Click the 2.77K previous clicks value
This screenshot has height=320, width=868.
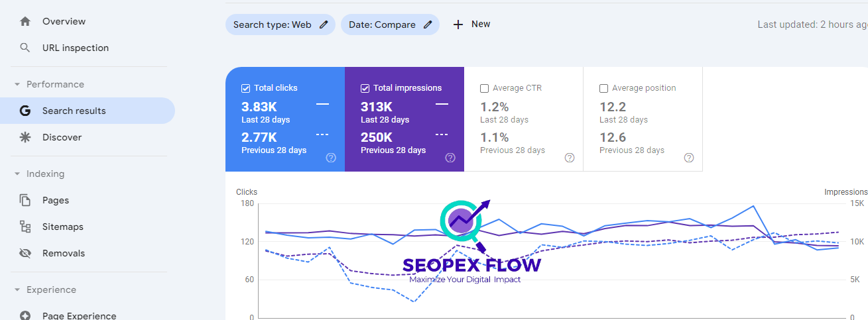259,137
